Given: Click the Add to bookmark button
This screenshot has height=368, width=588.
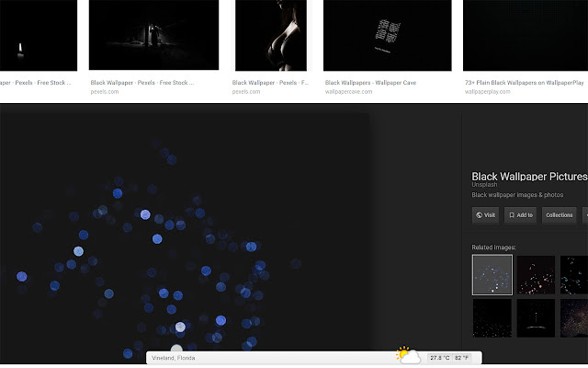Looking at the screenshot, I should tap(520, 215).
